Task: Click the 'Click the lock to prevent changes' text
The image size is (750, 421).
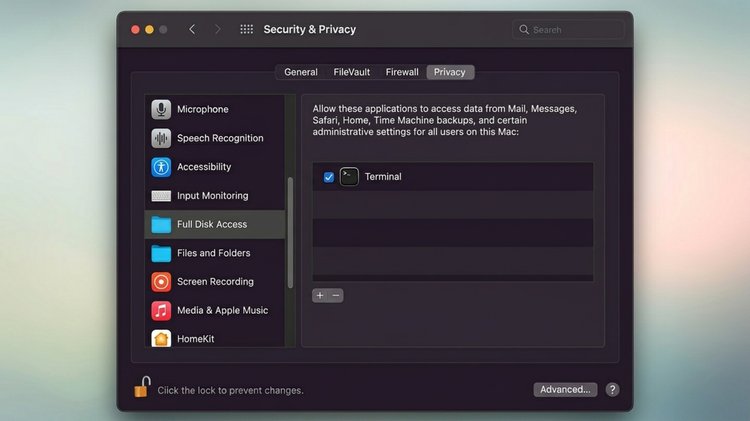Action: pyautogui.click(x=231, y=390)
